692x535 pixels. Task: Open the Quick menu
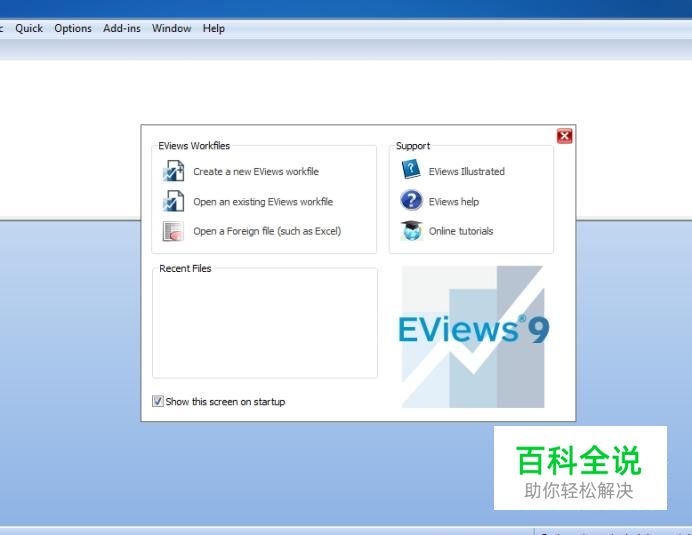pyautogui.click(x=29, y=28)
